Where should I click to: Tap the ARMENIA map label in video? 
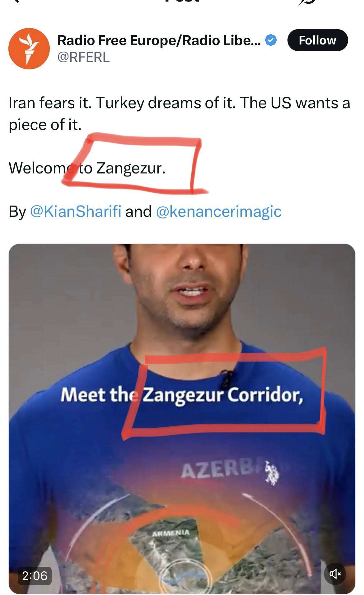tap(171, 533)
